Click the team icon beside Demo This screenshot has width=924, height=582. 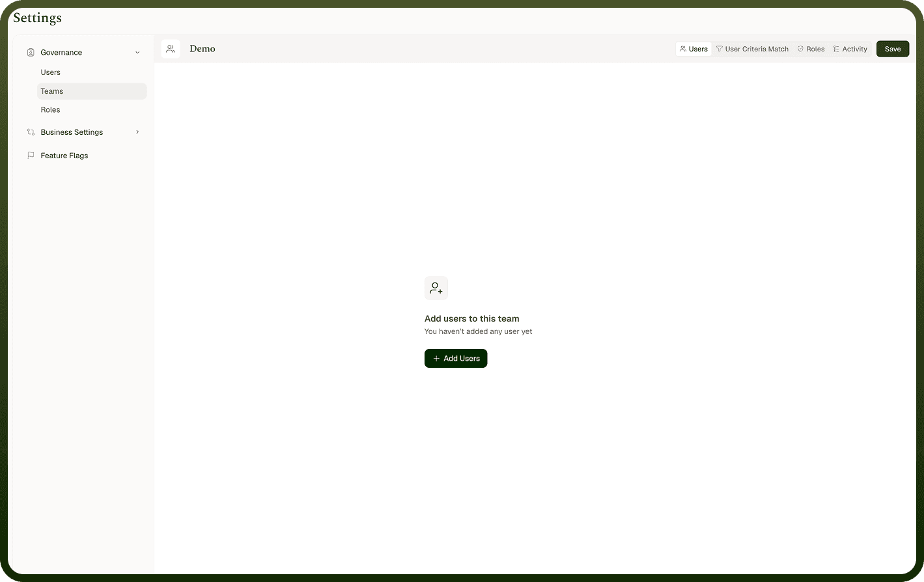(171, 49)
